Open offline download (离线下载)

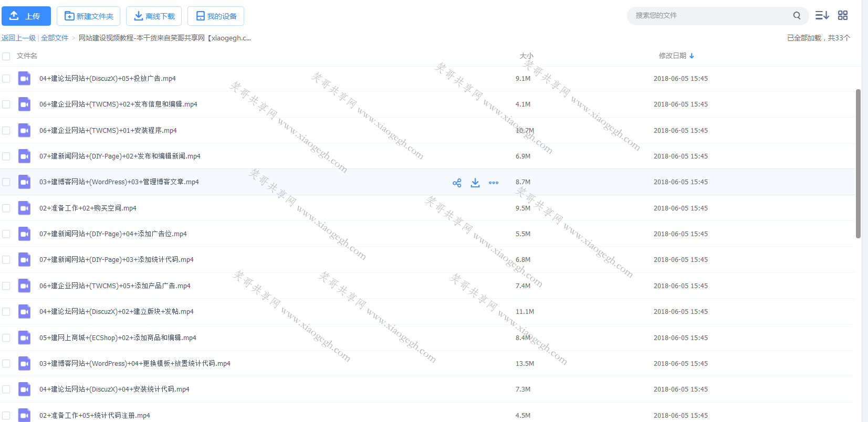click(154, 16)
